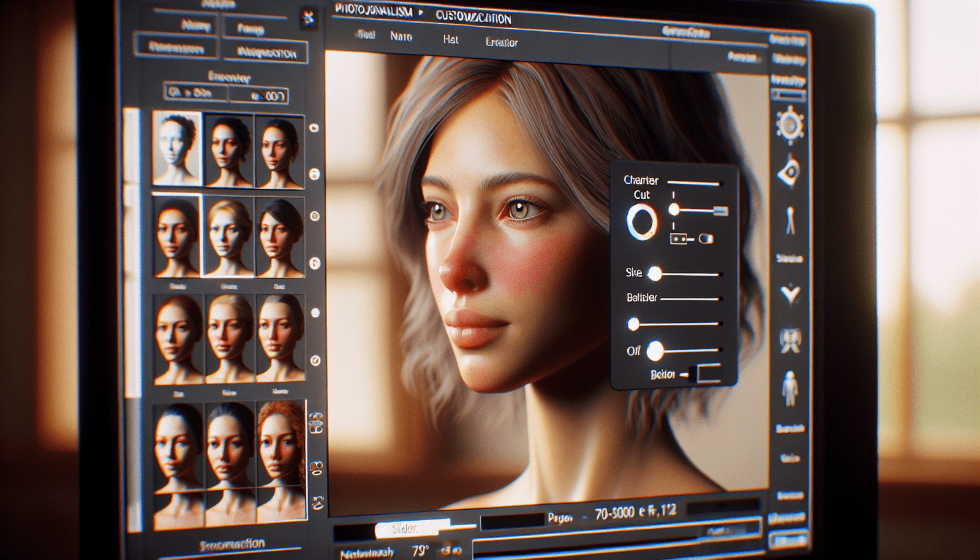
Task: Click the gear icon in right sidebar
Action: pos(790,125)
